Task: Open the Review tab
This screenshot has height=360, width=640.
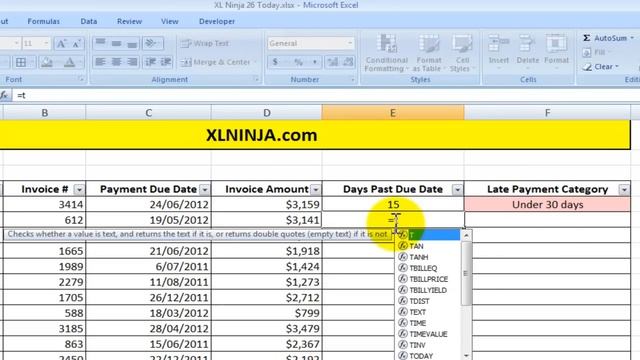Action: 129,21
